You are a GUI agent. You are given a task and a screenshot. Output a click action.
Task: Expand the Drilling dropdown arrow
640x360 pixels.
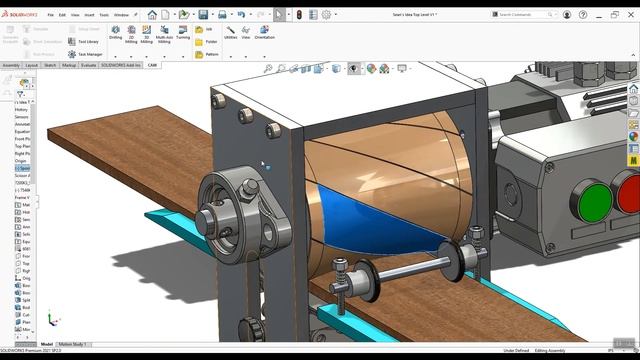116,57
